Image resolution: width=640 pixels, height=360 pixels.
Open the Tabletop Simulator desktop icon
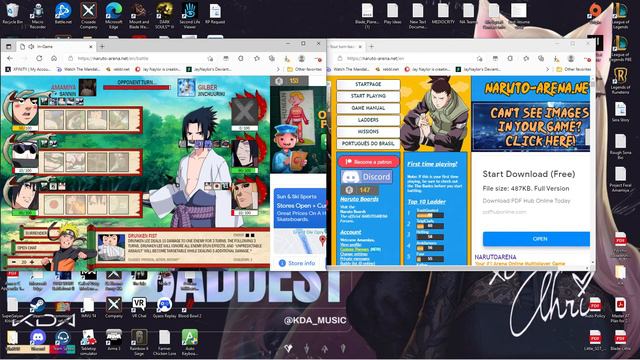coord(89,342)
